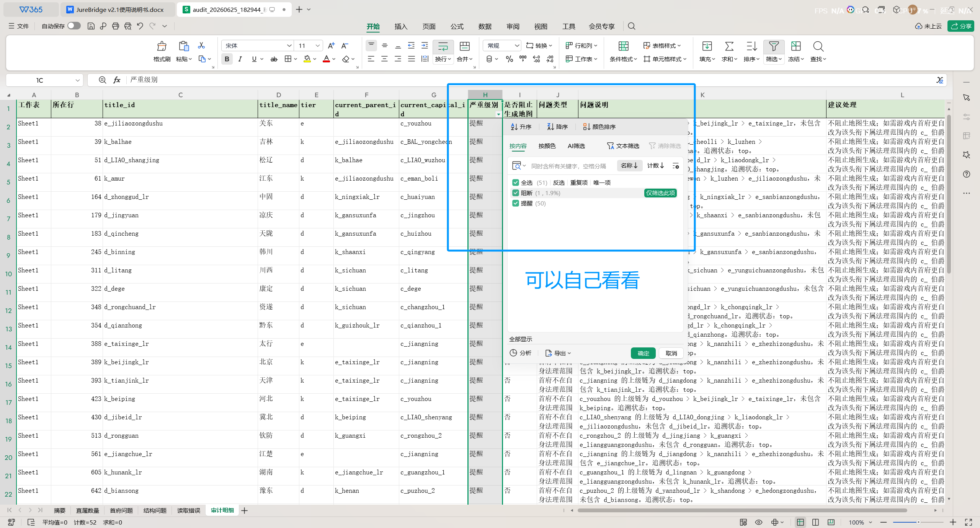The image size is (980, 528).
Task: Open the 导出 dropdown in filter panel
Action: pos(558,353)
